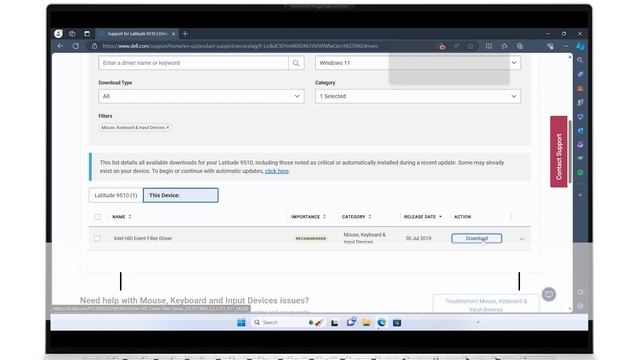Click the Intel HID Event Filter Driver name
The image size is (640, 360).
pyautogui.click(x=143, y=238)
